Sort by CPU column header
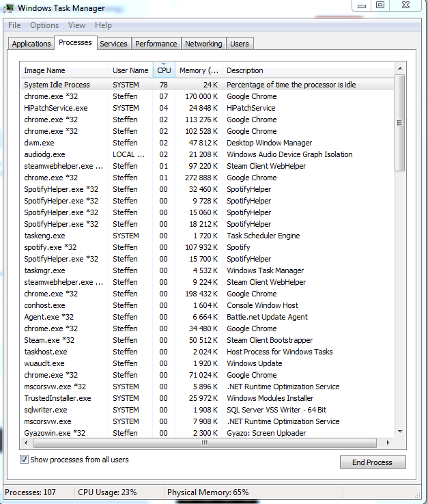The width and height of the screenshot is (428, 504). click(x=164, y=70)
